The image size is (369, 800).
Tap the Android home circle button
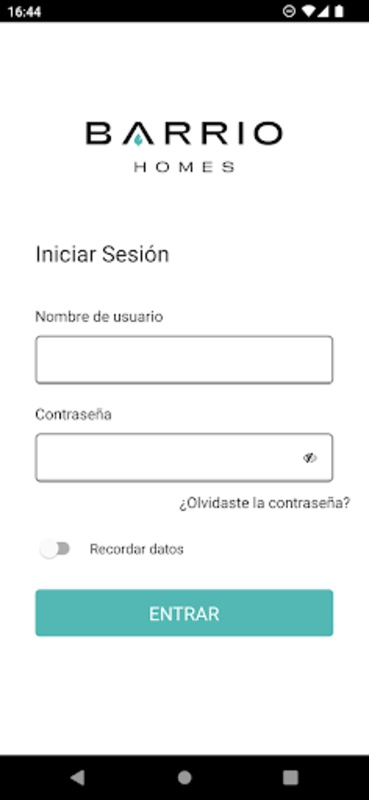[184, 777]
